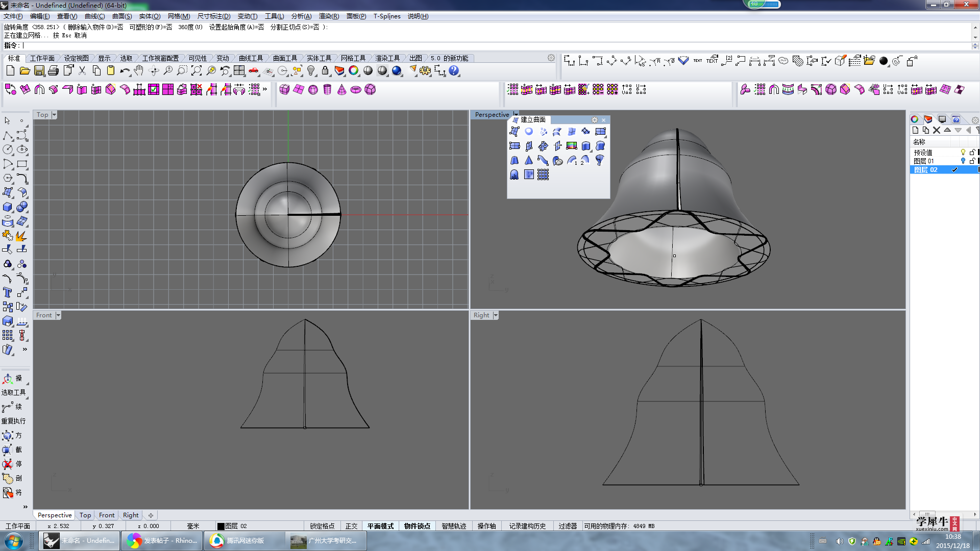Screen dimensions: 980x551
Task: Open the 渲染(R) menu
Action: pyautogui.click(x=329, y=16)
